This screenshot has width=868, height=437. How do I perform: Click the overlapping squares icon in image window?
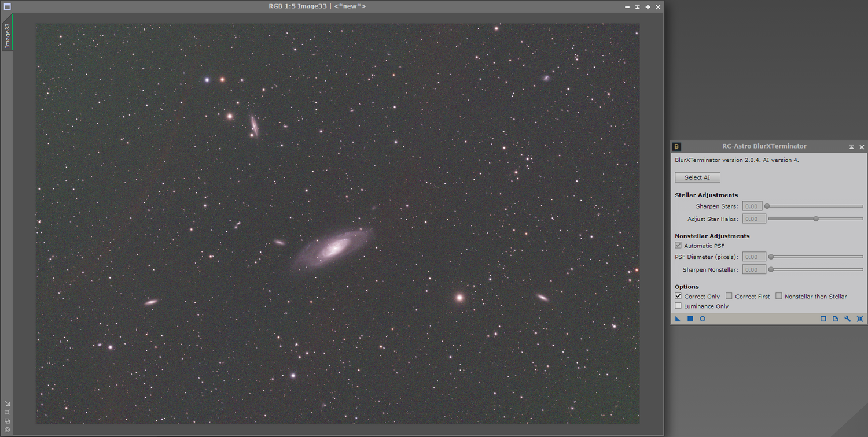[x=7, y=421]
